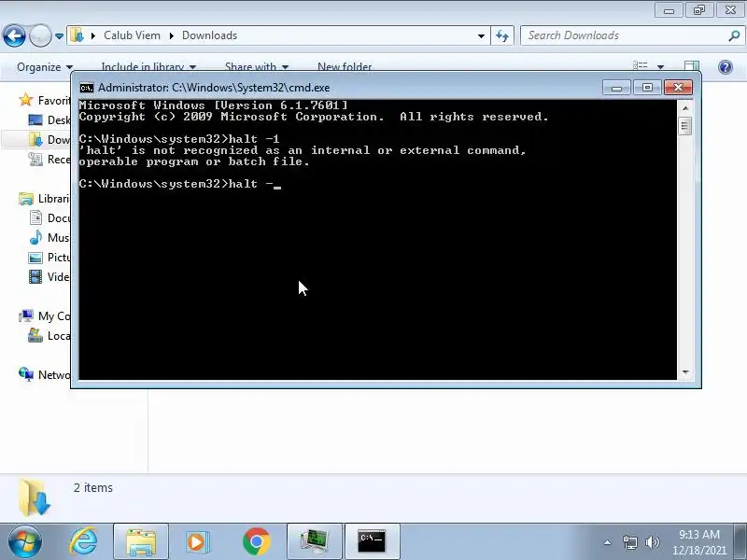This screenshot has height=560, width=747.
Task: Open Windows Media Player from taskbar
Action: coord(197,541)
